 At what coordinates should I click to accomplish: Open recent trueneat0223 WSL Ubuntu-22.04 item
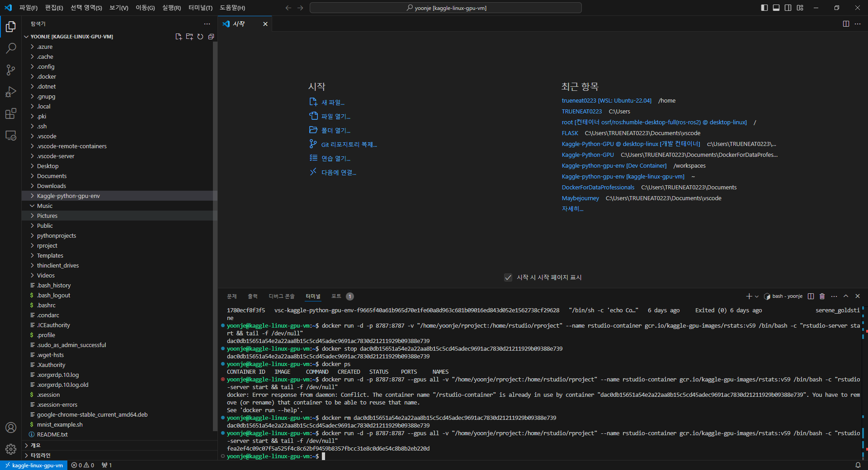pos(606,101)
